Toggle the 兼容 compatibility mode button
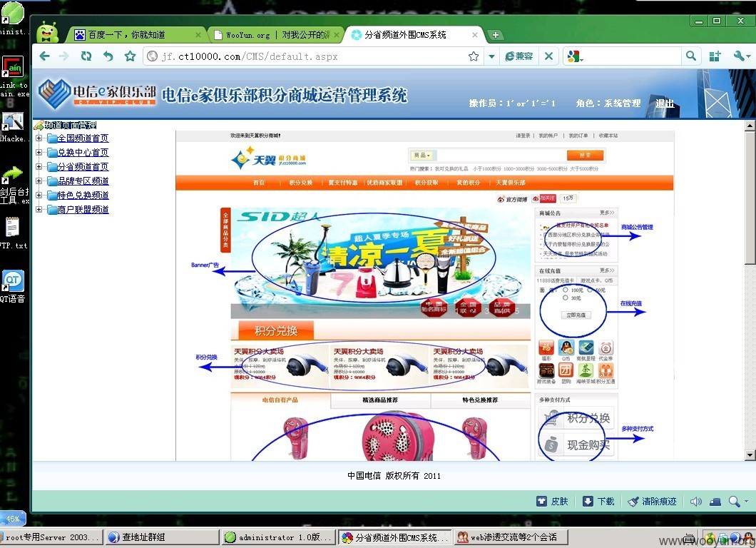Screen dimensions: 756x548 click(519, 56)
